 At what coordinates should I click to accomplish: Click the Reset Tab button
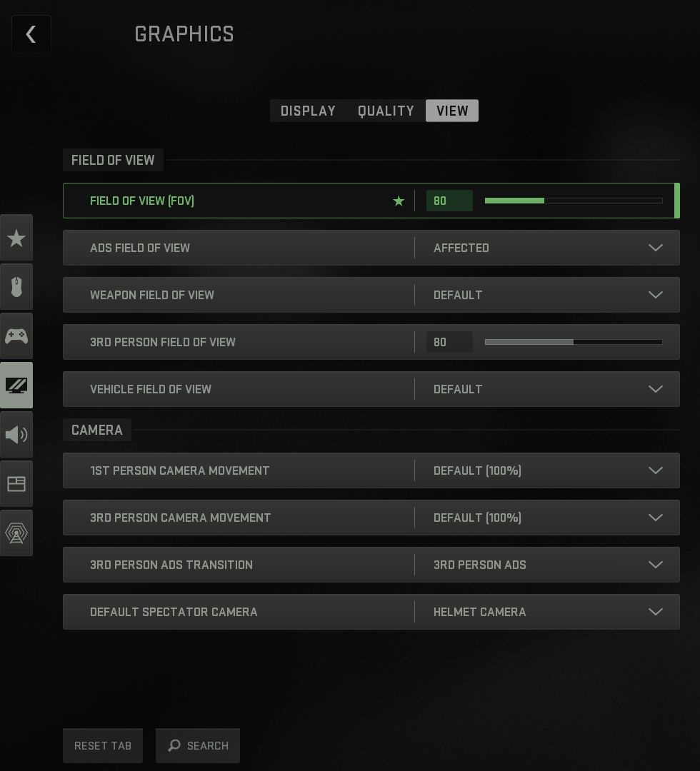pos(103,745)
